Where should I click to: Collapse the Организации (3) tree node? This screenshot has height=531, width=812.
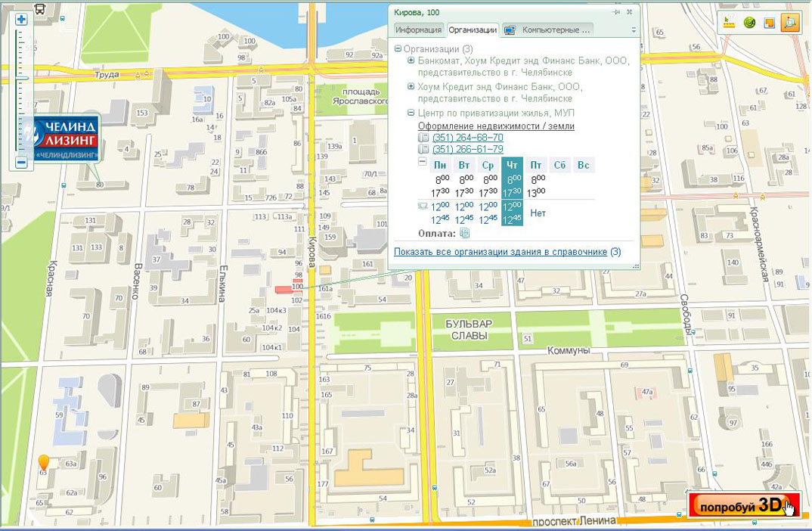click(x=398, y=49)
